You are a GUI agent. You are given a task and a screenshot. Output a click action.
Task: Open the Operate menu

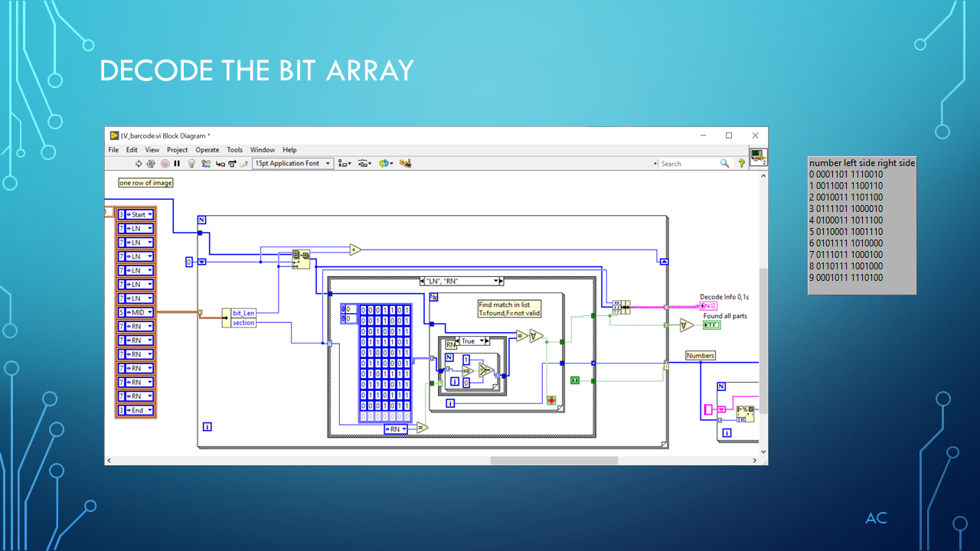tap(207, 149)
